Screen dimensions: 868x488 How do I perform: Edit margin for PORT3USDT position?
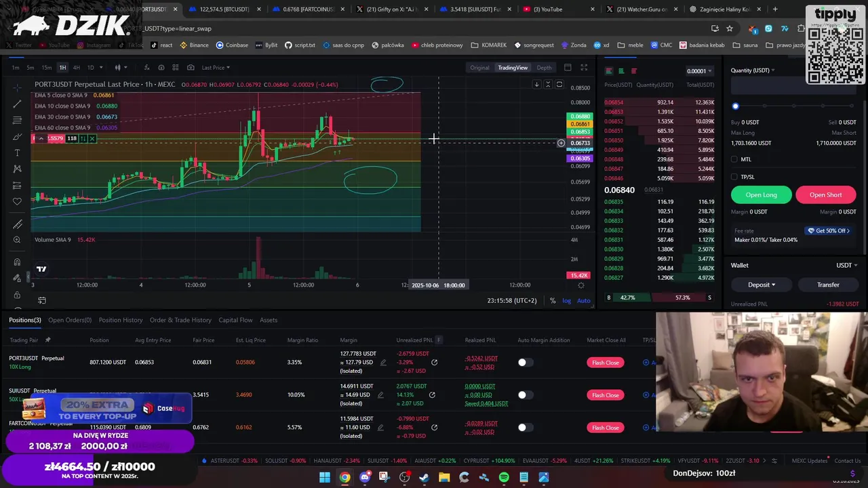click(x=383, y=362)
